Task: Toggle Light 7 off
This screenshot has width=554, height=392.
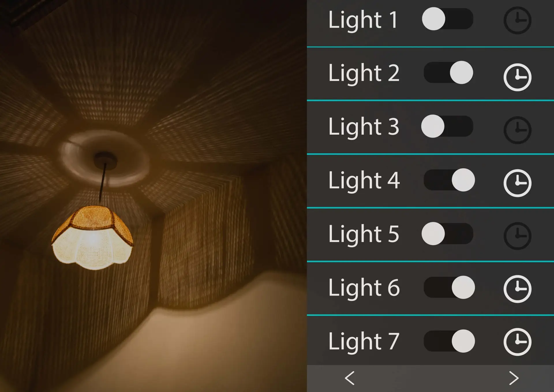Action: pyautogui.click(x=449, y=341)
